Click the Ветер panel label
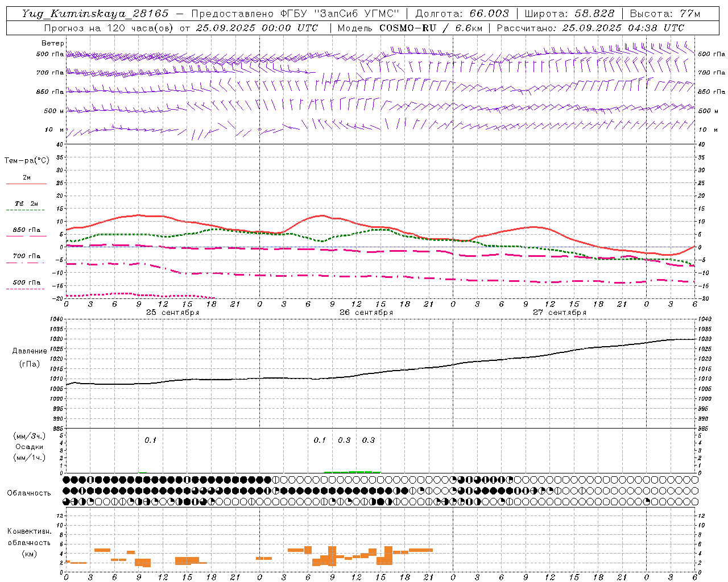 click(53, 43)
